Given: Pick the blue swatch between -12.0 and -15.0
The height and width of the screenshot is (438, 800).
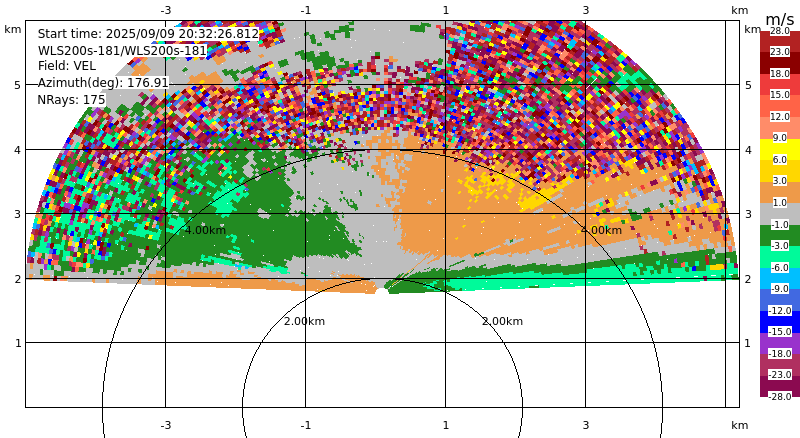Looking at the screenshot, I should coord(780,321).
